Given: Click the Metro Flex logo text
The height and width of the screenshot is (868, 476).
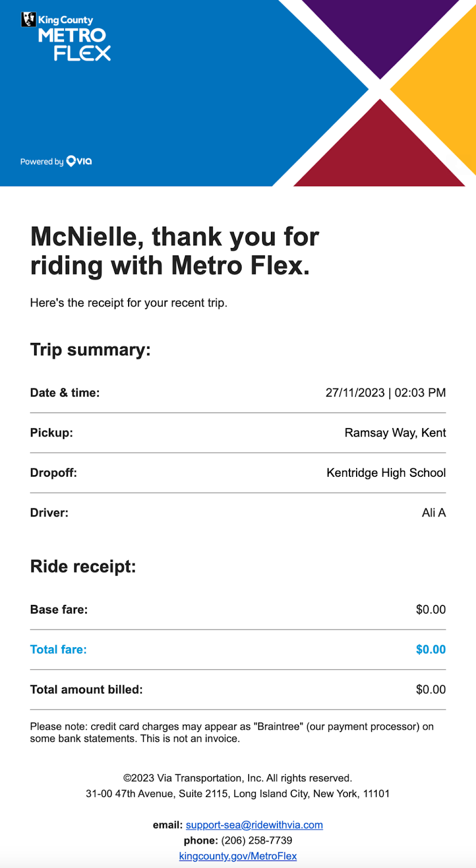Looking at the screenshot, I should pos(74,44).
